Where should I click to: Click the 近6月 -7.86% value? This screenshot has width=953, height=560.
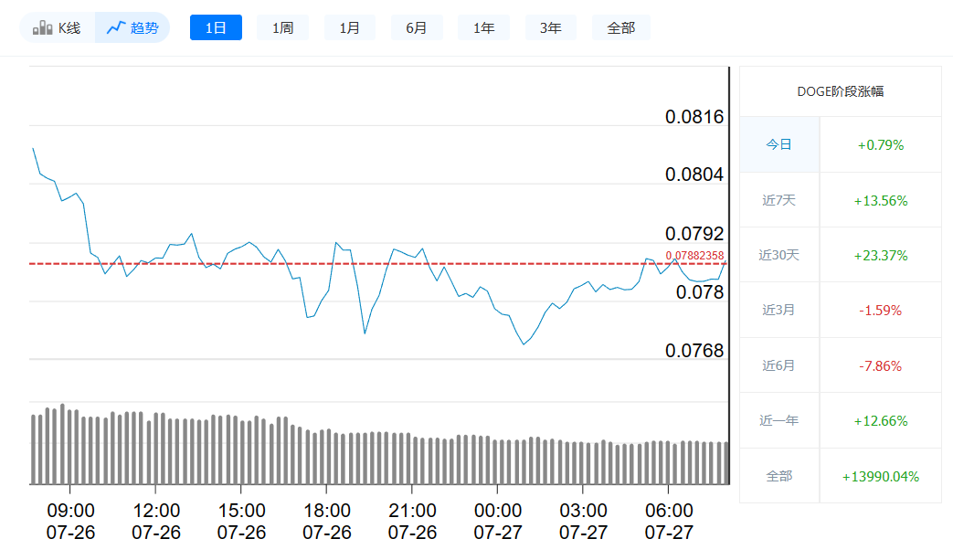click(x=880, y=365)
